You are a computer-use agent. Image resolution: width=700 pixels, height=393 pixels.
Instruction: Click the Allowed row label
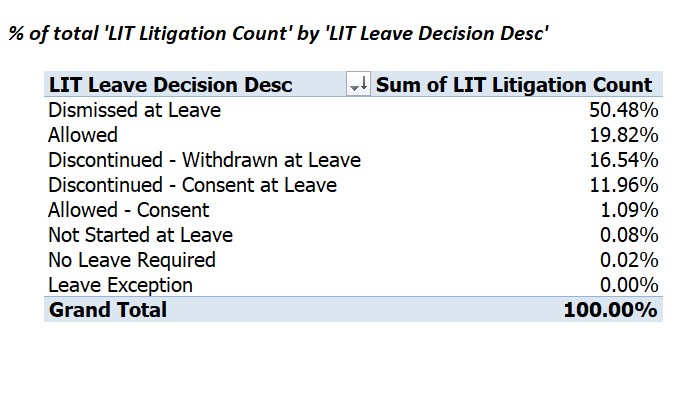tap(83, 135)
